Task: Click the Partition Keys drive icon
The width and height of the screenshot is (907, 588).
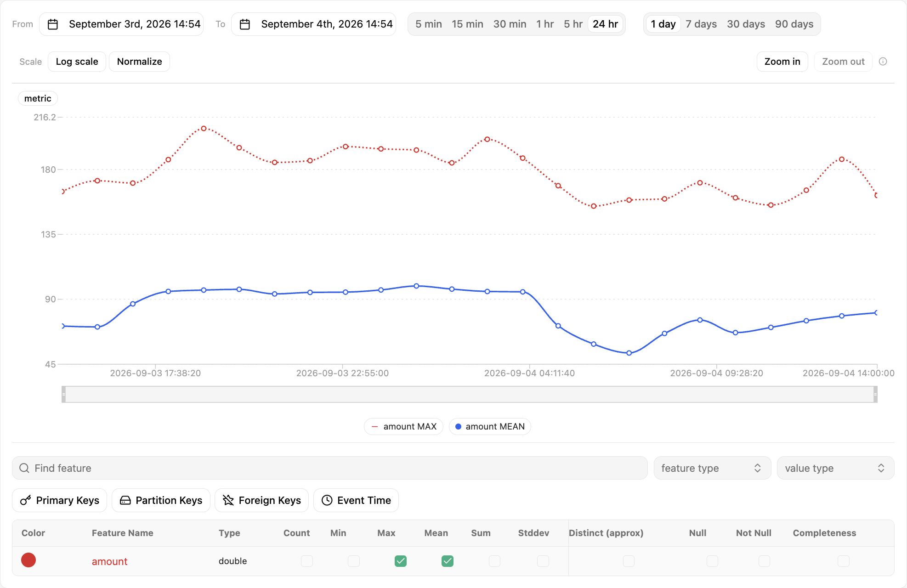Action: 125,500
